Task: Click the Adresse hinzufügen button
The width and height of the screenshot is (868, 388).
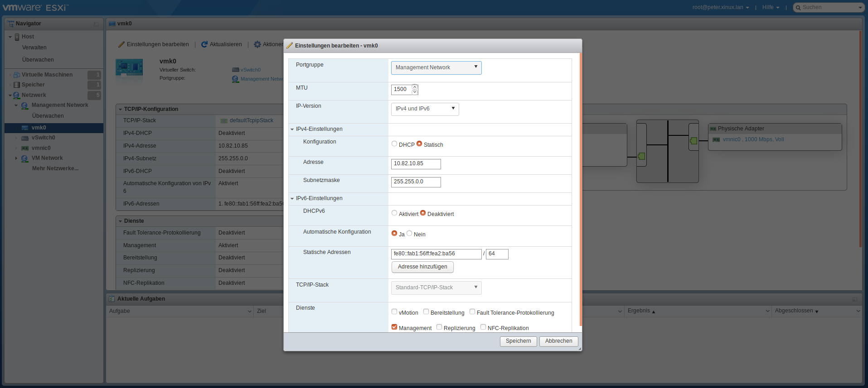Action: (422, 267)
